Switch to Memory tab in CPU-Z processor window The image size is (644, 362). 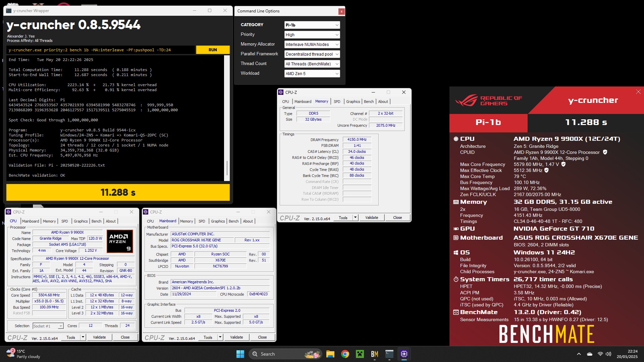[49, 221]
